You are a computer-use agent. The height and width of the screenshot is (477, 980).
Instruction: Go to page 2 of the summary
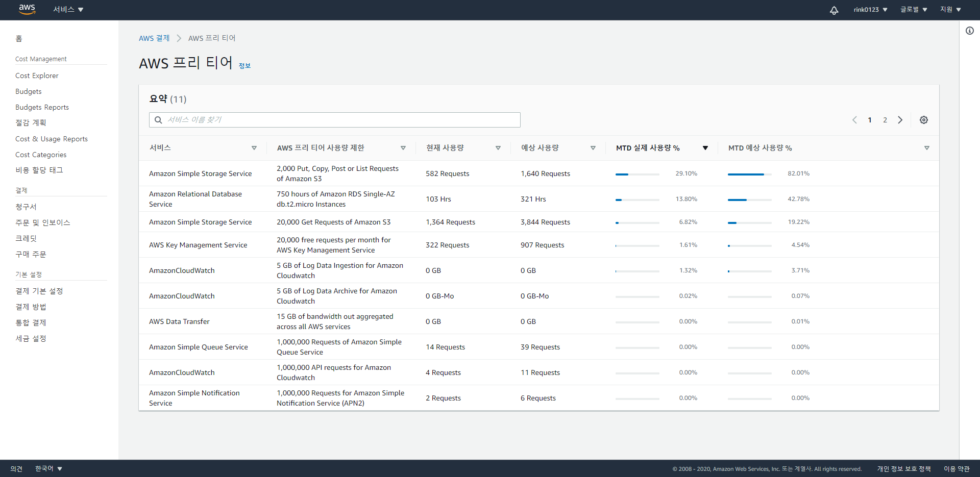click(x=885, y=120)
